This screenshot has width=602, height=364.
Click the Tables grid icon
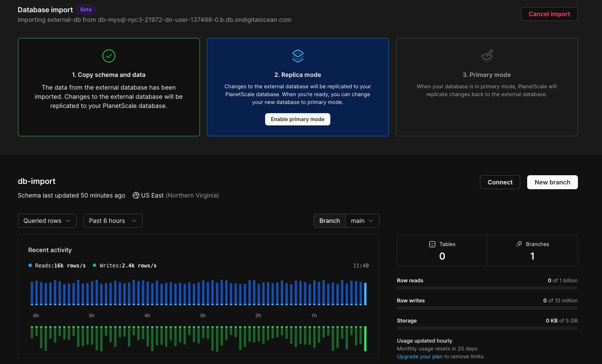coord(432,244)
